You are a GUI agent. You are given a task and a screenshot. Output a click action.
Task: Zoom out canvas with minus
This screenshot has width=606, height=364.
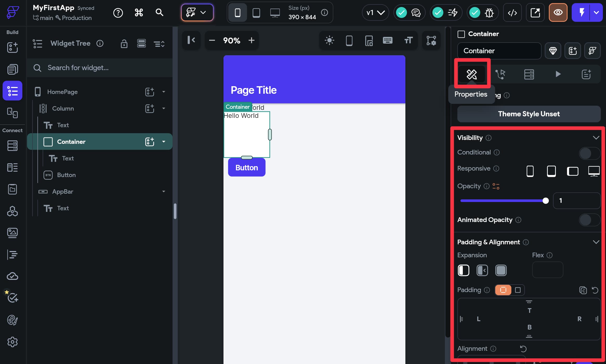pos(212,40)
